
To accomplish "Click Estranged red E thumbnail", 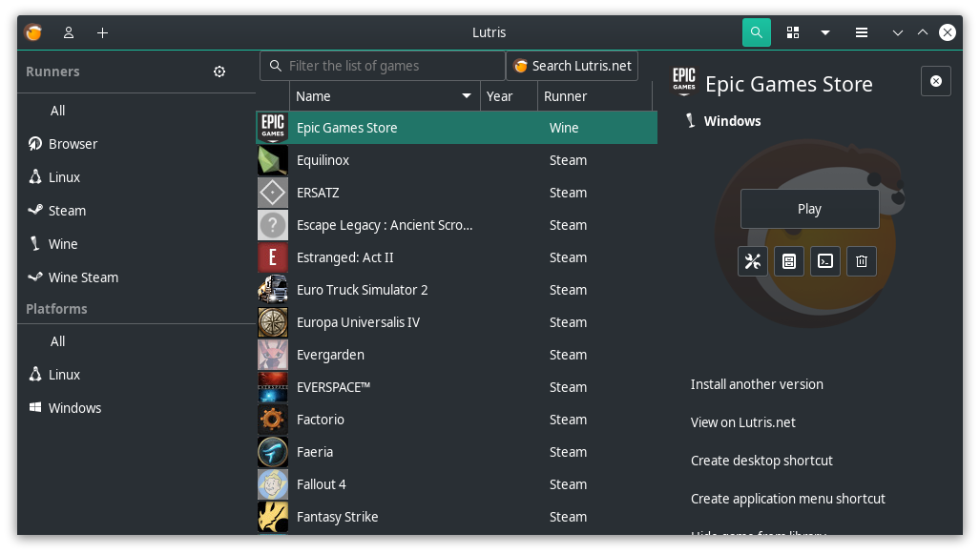I will (x=273, y=257).
